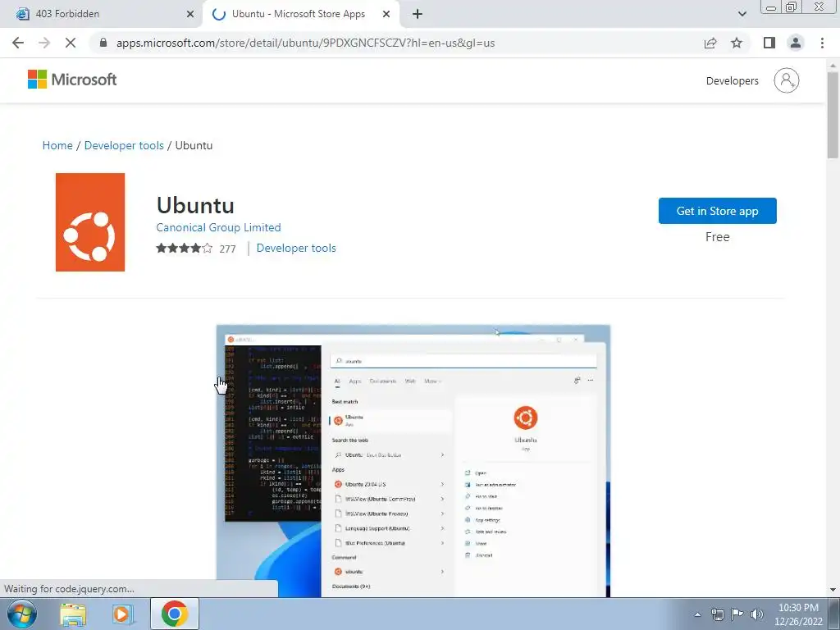The image size is (840, 630).
Task: Click the 277 ratings count
Action: 228,249
